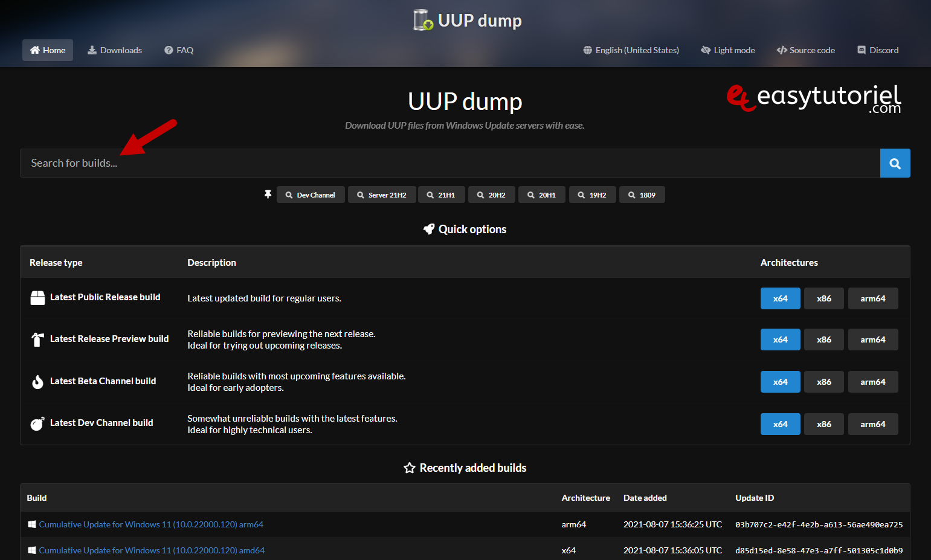The width and height of the screenshot is (931, 560).
Task: Click the Latest Public Release build label
Action: coord(105,297)
